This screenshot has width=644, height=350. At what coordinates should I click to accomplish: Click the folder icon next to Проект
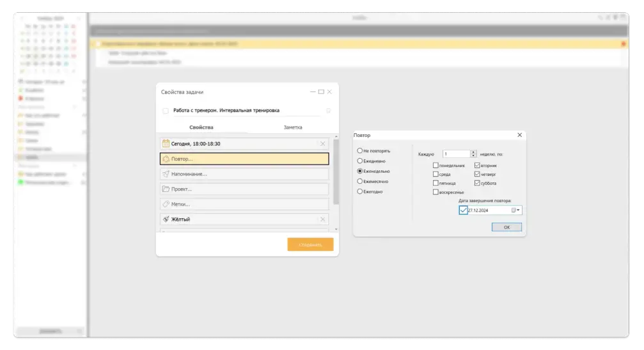[166, 189]
